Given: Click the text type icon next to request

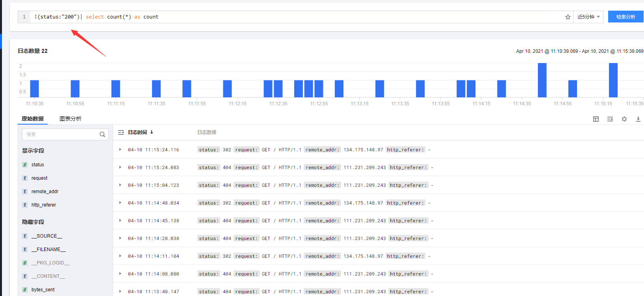Looking at the screenshot, I should (25, 178).
